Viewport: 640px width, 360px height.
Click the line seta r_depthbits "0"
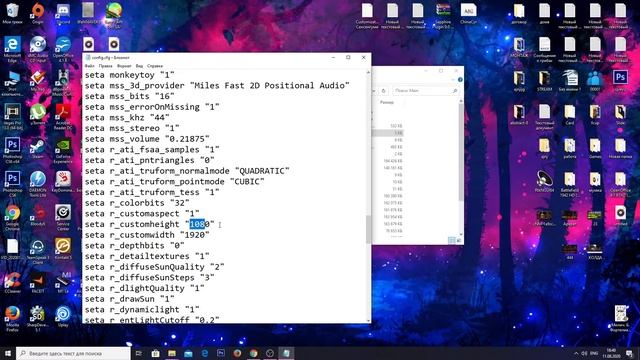point(134,245)
